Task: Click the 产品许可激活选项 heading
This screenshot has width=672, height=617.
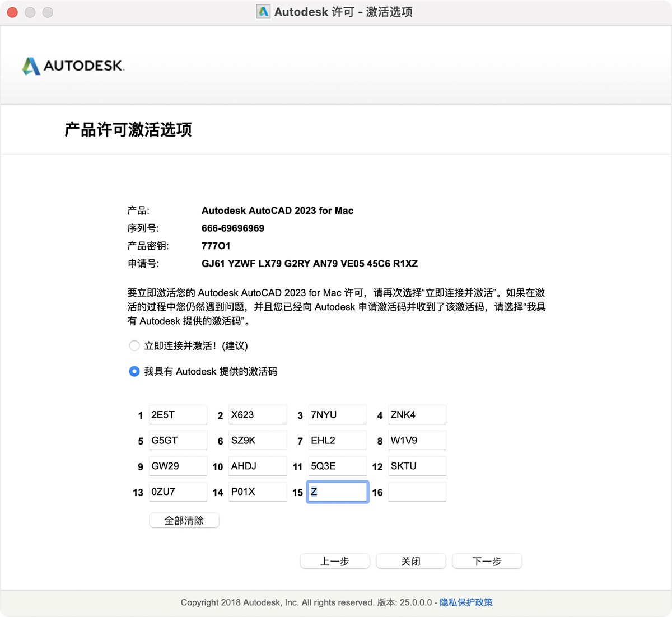Action: pyautogui.click(x=128, y=130)
